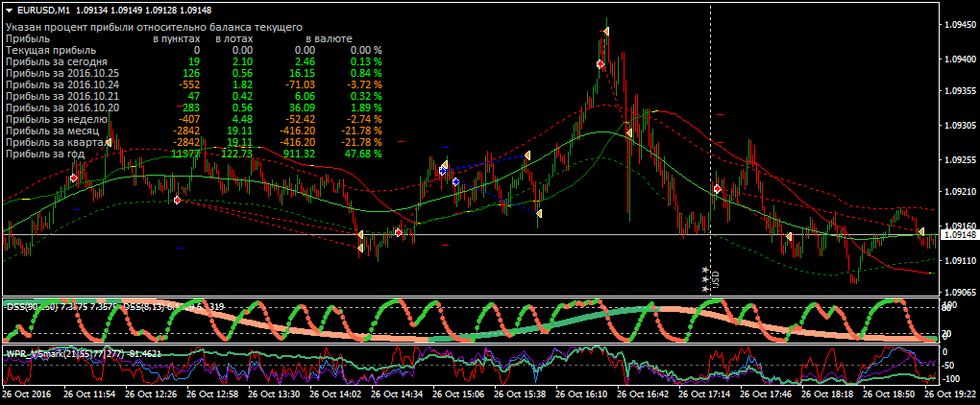Click price scale label 1.09210
The width and height of the screenshot is (980, 405).
959,191
